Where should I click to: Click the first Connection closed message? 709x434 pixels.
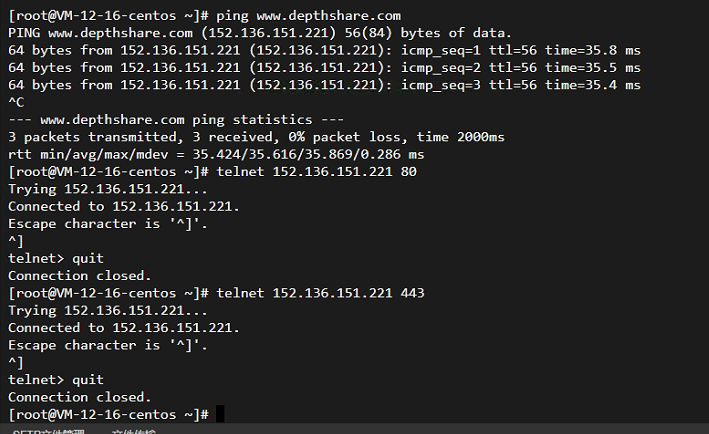point(80,276)
